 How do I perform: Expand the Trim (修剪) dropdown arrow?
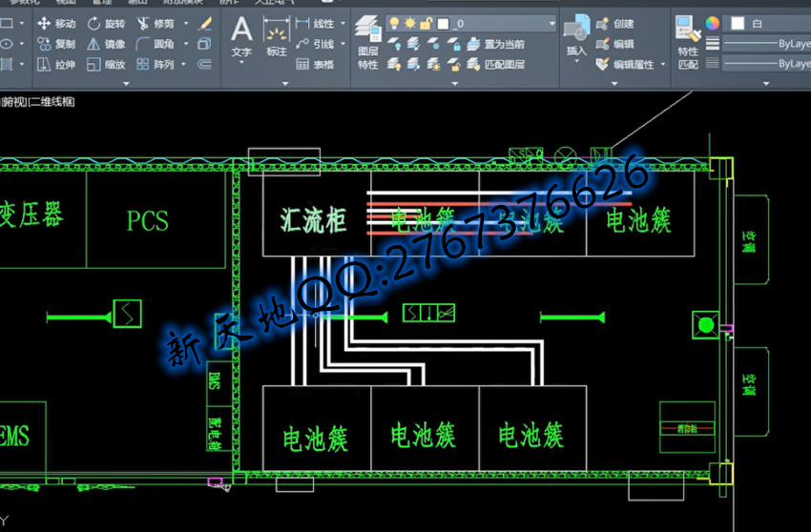(x=183, y=24)
